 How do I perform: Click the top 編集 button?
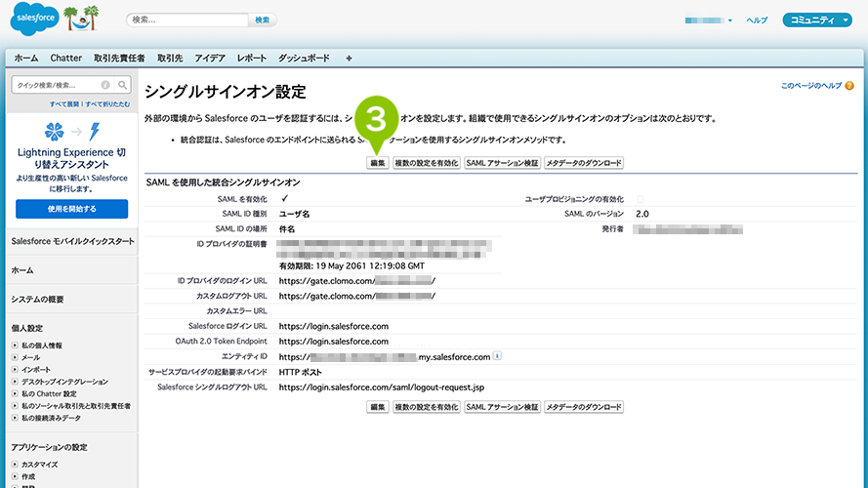tap(378, 163)
